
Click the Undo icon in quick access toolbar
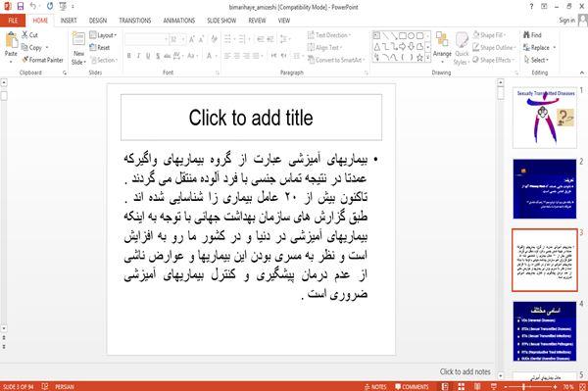[x=33, y=7]
